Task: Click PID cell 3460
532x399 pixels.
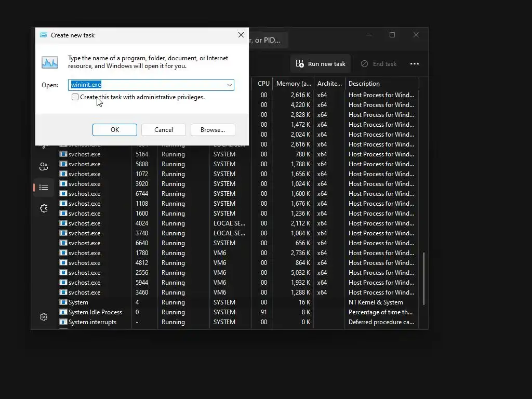Action: (142, 292)
